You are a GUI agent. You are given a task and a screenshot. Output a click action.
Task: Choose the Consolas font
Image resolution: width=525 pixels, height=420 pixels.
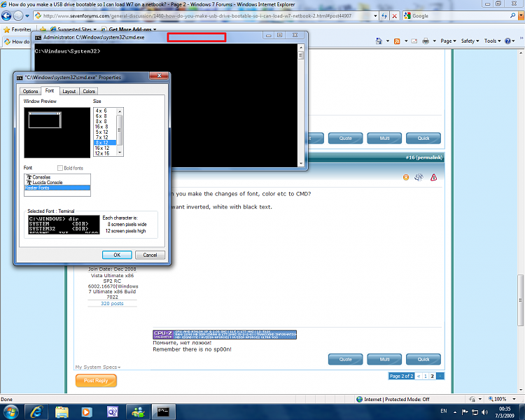41,177
